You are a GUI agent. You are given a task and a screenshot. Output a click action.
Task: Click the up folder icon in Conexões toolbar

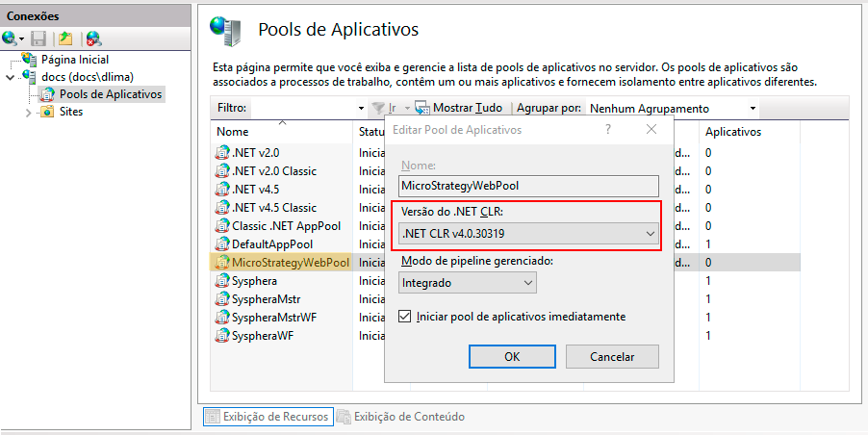tap(65, 38)
